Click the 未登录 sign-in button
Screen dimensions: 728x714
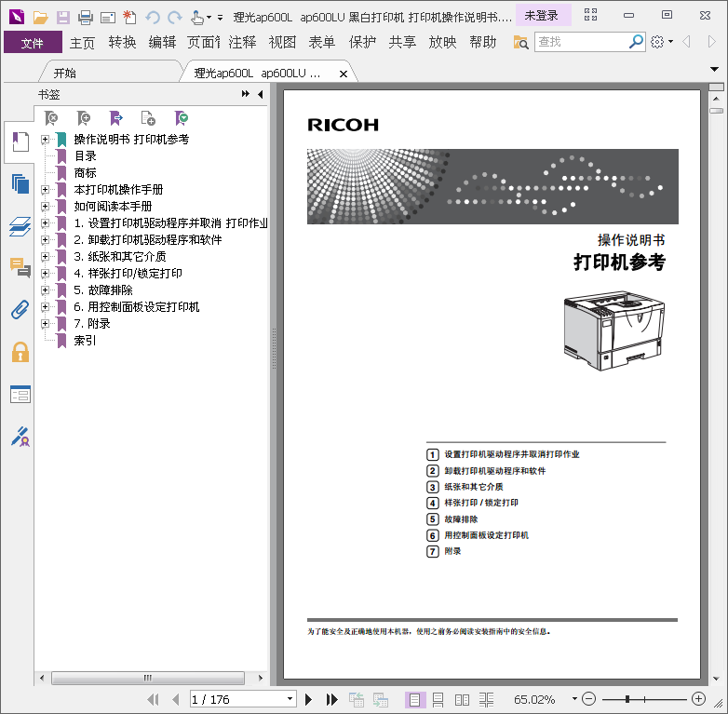coord(542,15)
